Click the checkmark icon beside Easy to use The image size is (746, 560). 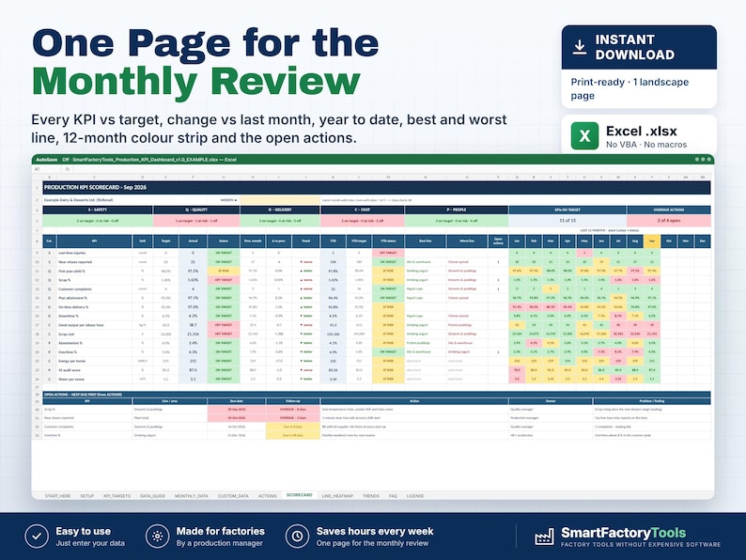point(37,537)
